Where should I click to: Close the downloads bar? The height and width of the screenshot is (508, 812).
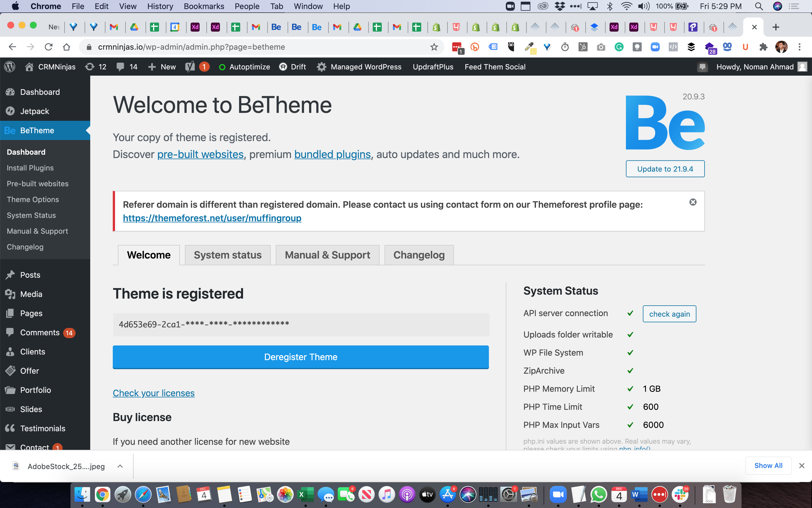(802, 466)
